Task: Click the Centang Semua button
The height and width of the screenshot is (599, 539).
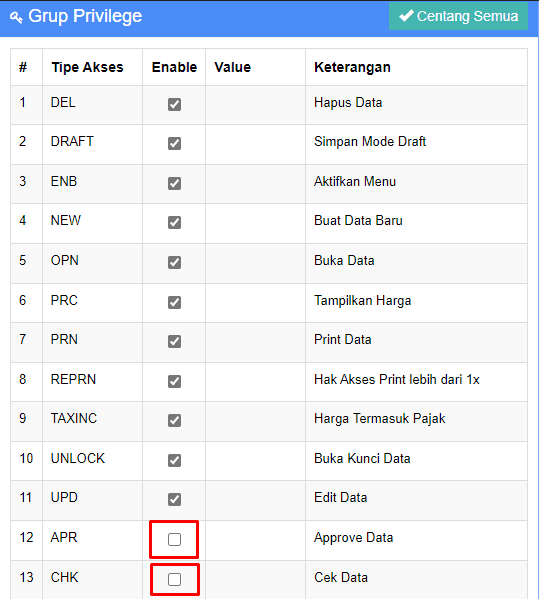Action: pyautogui.click(x=458, y=16)
